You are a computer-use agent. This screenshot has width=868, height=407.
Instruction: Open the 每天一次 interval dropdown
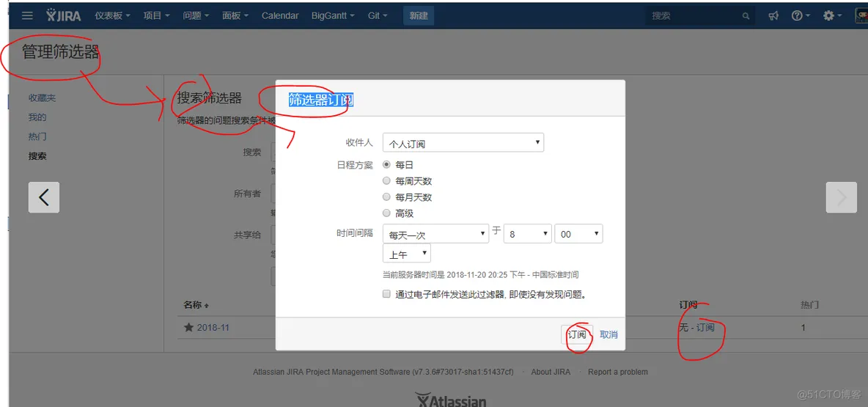pyautogui.click(x=435, y=234)
